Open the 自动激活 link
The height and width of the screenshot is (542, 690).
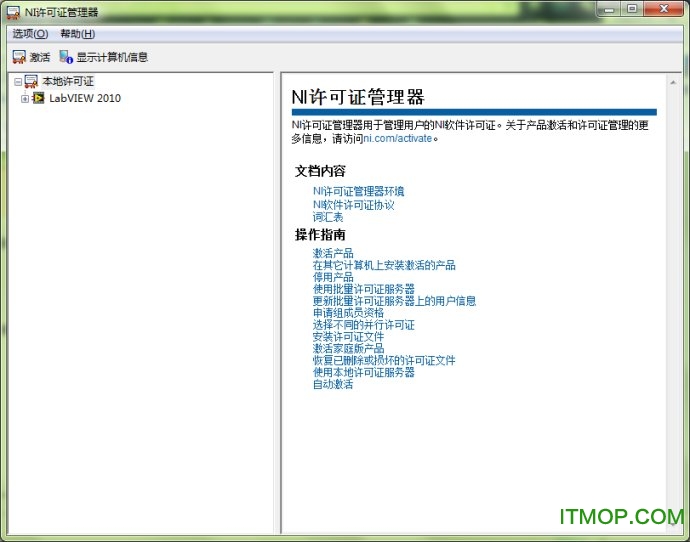(333, 385)
